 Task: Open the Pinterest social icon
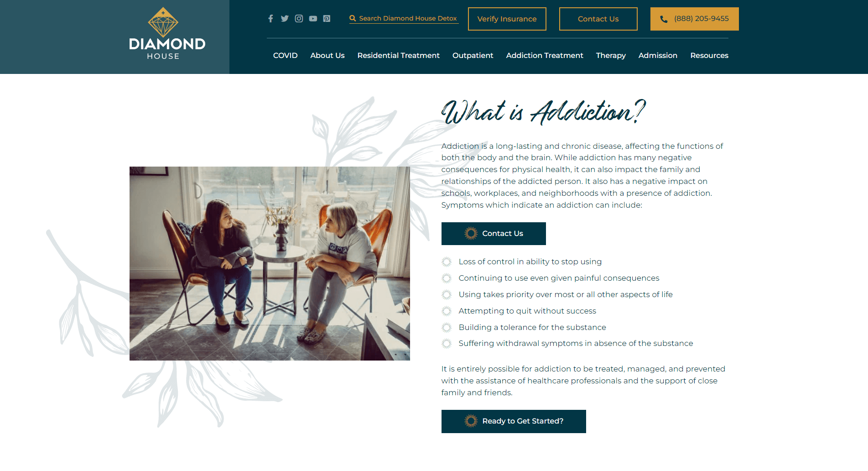(x=327, y=19)
